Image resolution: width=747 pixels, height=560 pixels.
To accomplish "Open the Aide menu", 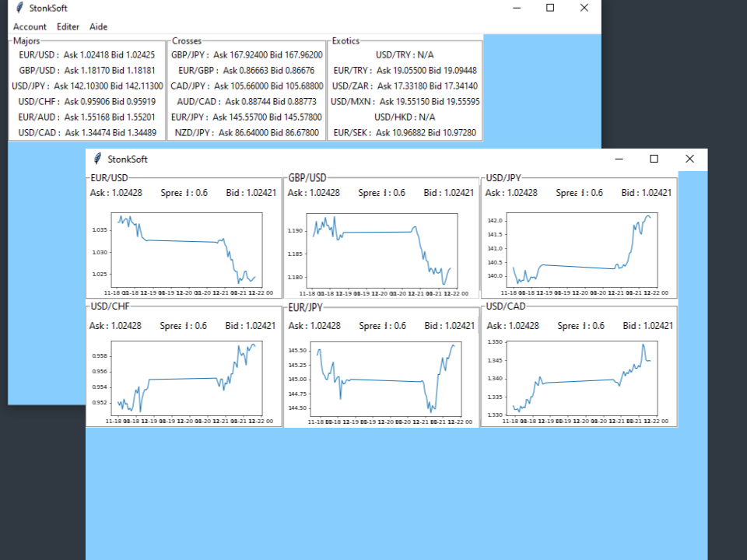I will click(99, 26).
